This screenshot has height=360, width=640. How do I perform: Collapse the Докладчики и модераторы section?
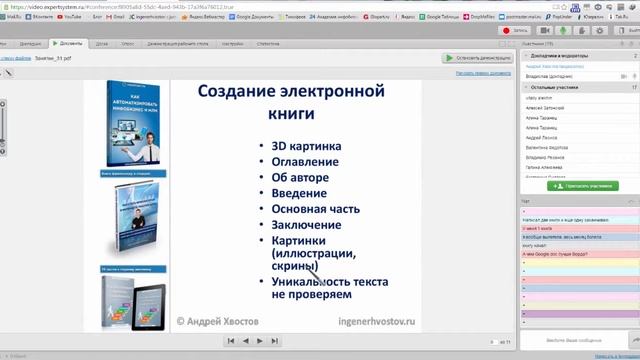pyautogui.click(x=526, y=56)
